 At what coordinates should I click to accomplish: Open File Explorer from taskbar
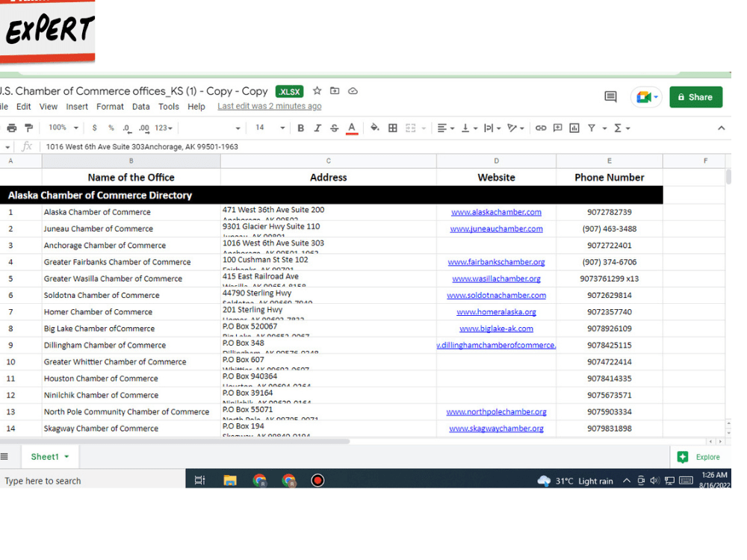pyautogui.click(x=230, y=480)
